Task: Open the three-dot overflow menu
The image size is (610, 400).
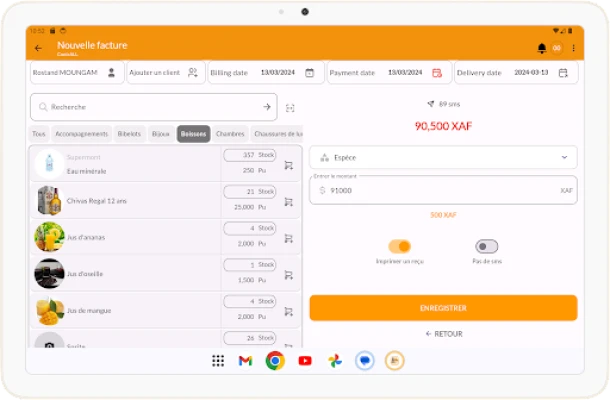Action: point(573,48)
